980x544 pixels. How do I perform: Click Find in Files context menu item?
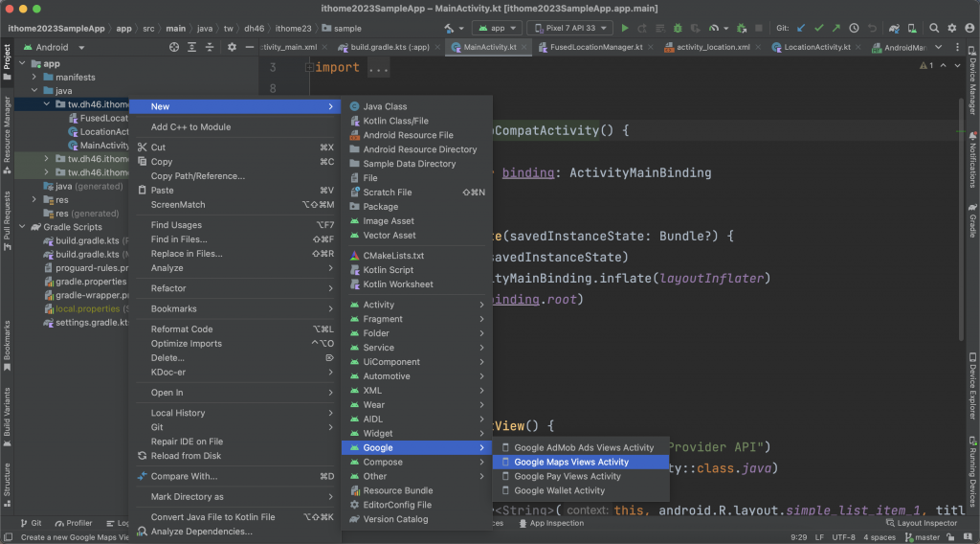pos(235,239)
